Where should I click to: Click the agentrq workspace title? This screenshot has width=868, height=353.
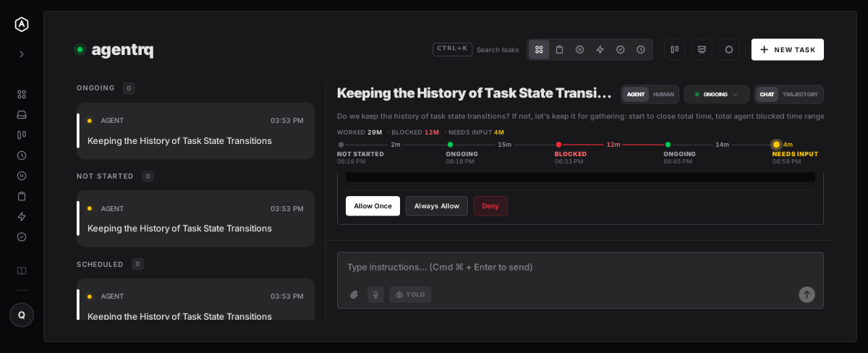tap(122, 49)
